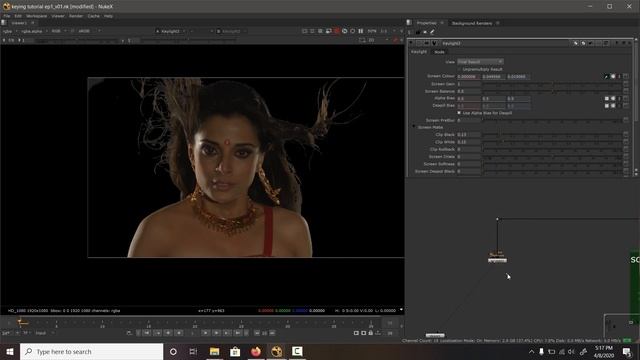Click the Screen Gain animation menu icon
This screenshot has height=360, width=640.
click(626, 84)
